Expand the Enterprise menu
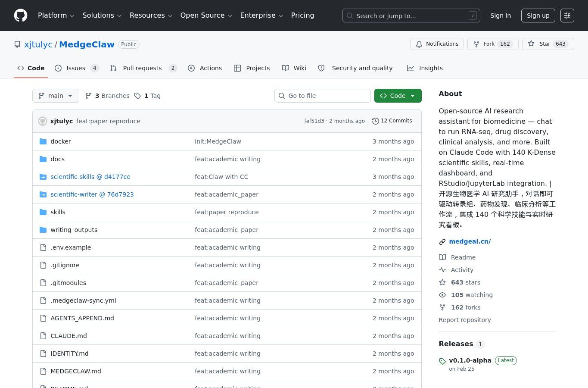Image resolution: width=588 pixels, height=388 pixels. click(x=261, y=16)
